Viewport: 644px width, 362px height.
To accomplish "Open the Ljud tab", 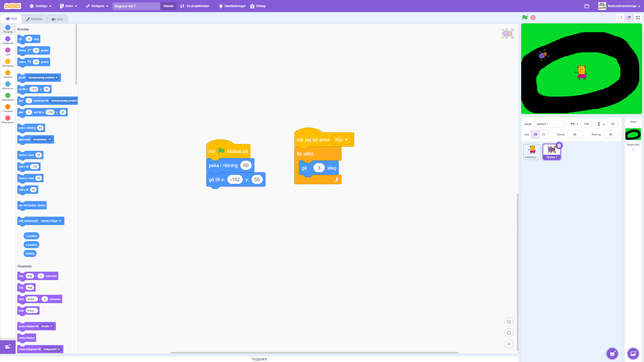I will pos(57,19).
